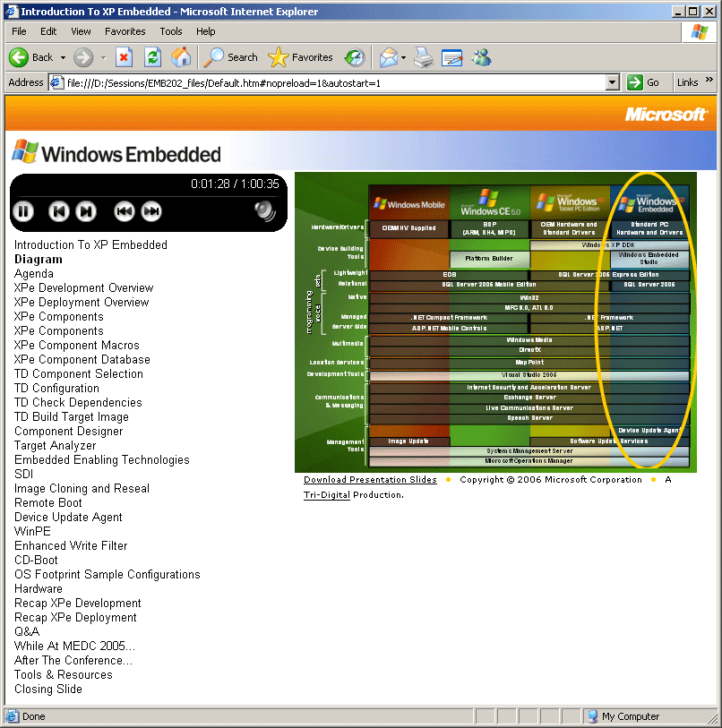Select the Tools & Resources slide
Image resolution: width=722 pixels, height=728 pixels.
(x=64, y=675)
